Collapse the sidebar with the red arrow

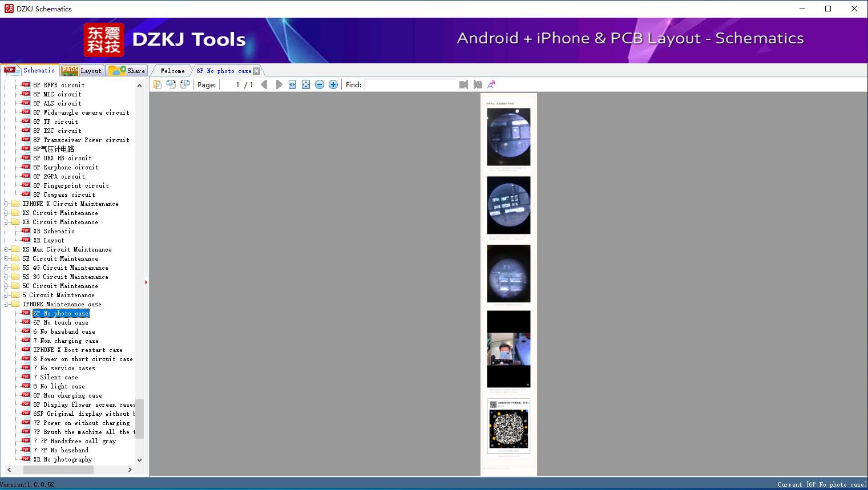(x=146, y=282)
